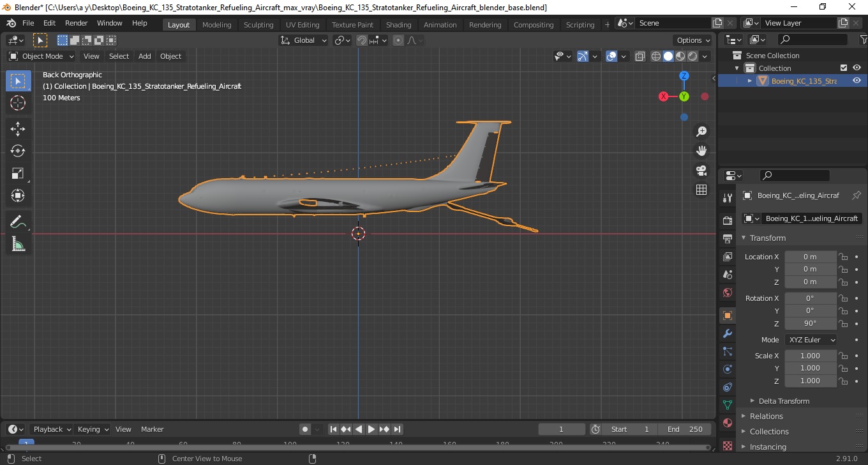Viewport: 868px width, 465px height.
Task: Expand the Delta Transform panel
Action: coord(784,401)
